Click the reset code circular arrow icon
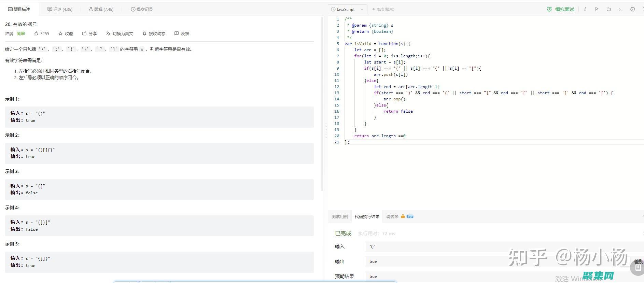This screenshot has width=644, height=283. tap(608, 9)
